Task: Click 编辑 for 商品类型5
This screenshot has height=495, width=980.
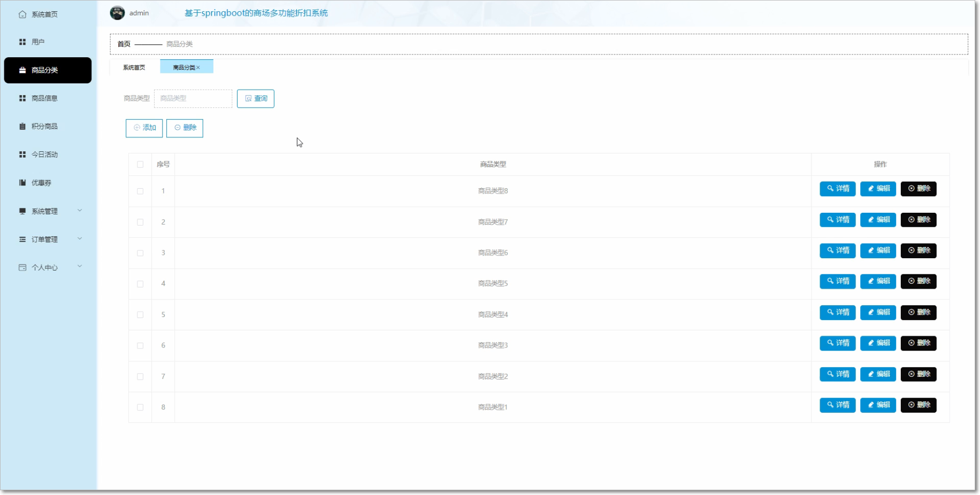Action: pyautogui.click(x=878, y=281)
